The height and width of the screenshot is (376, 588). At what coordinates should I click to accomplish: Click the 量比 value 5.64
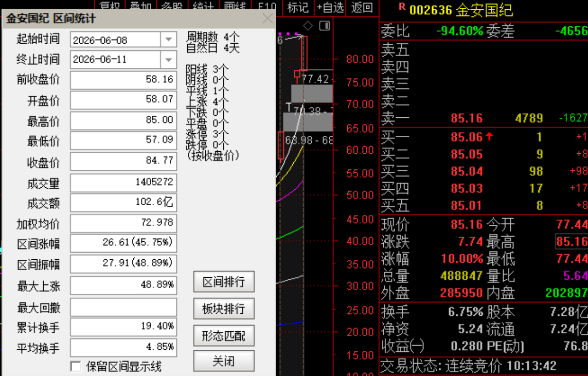click(x=575, y=276)
